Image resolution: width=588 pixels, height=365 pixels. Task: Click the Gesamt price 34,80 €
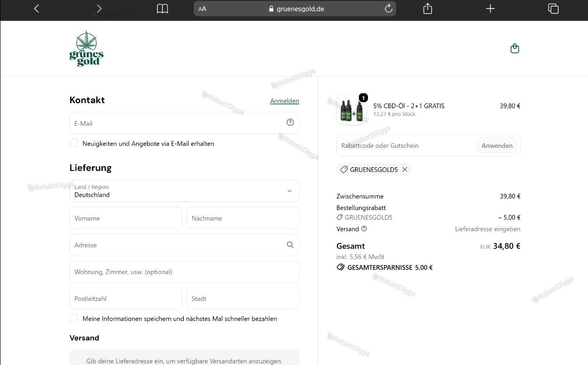click(x=506, y=246)
